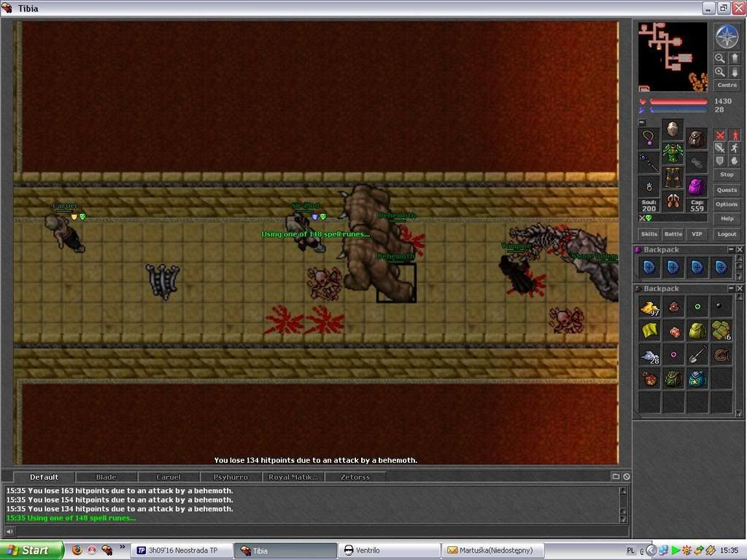Select the first blue rune in top backpack
The image size is (747, 560).
point(649,268)
